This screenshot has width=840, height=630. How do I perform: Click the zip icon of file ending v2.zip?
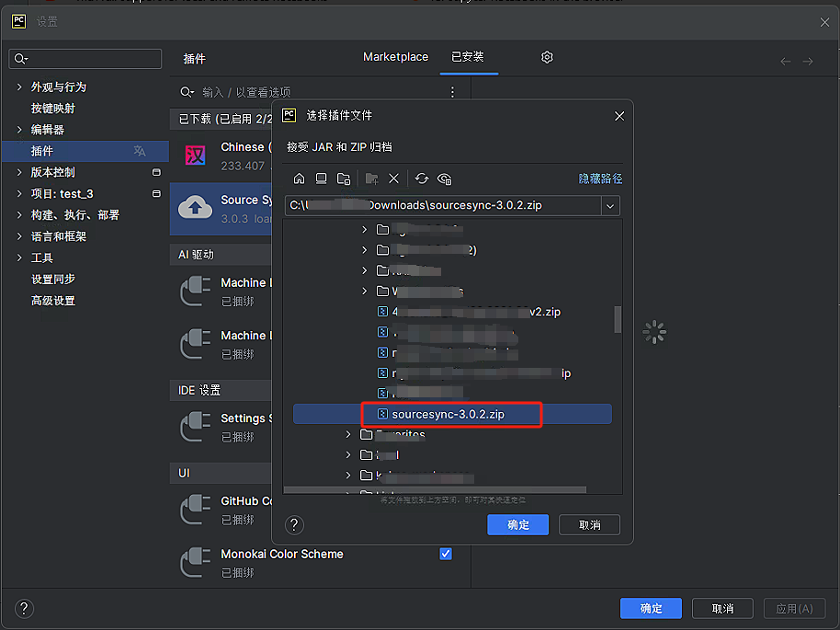pos(382,312)
